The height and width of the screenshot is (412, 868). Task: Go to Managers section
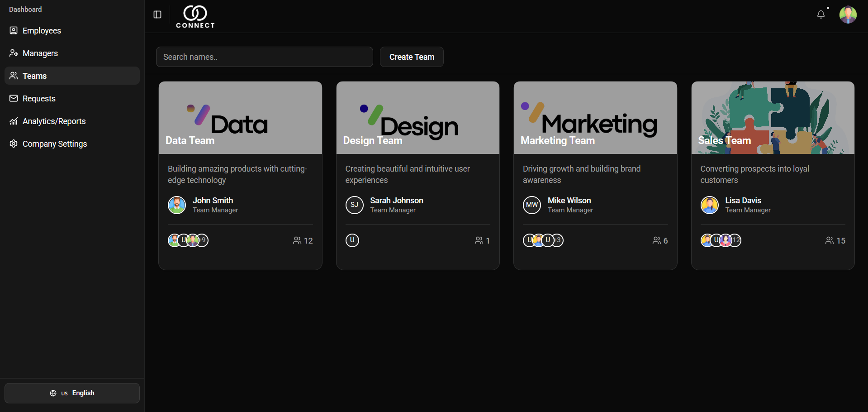(40, 53)
